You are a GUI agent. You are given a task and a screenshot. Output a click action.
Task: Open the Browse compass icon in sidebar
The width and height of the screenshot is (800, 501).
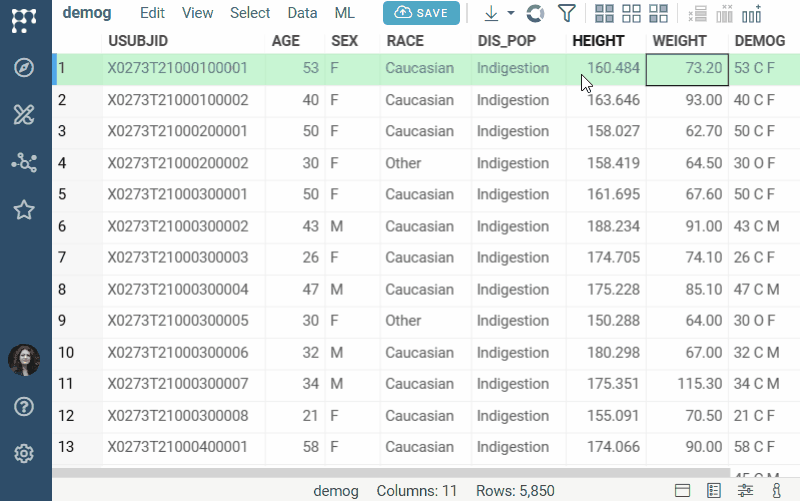pos(25,67)
